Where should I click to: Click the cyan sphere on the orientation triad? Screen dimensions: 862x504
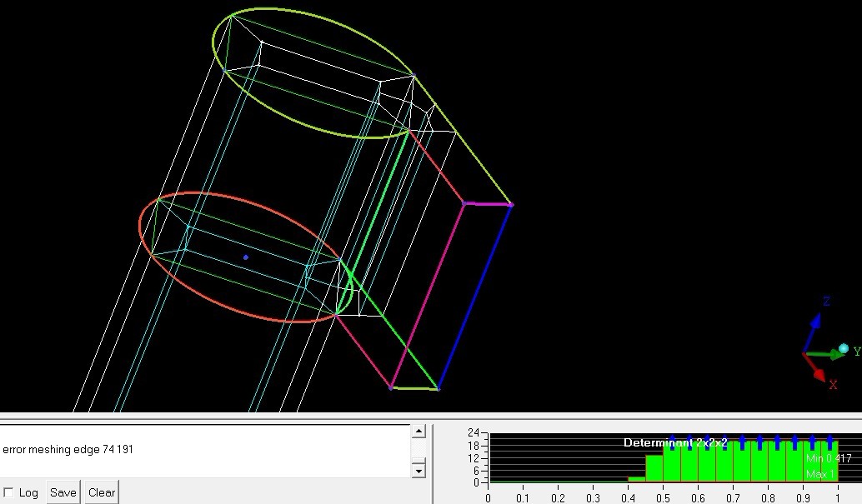(x=844, y=348)
